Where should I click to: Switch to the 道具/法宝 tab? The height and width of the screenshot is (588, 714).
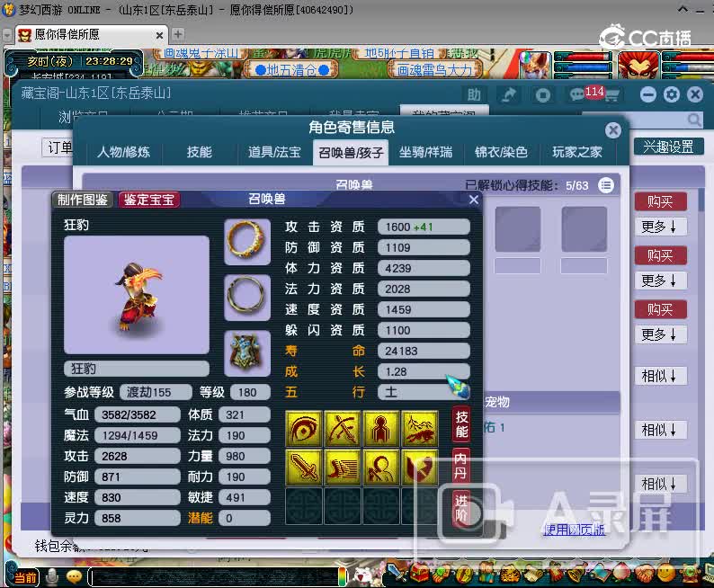pos(274,152)
